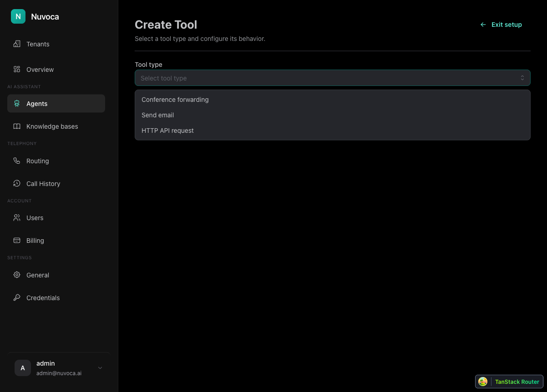The height and width of the screenshot is (392, 547).
Task: Click the Nuvoca brand name
Action: point(45,17)
